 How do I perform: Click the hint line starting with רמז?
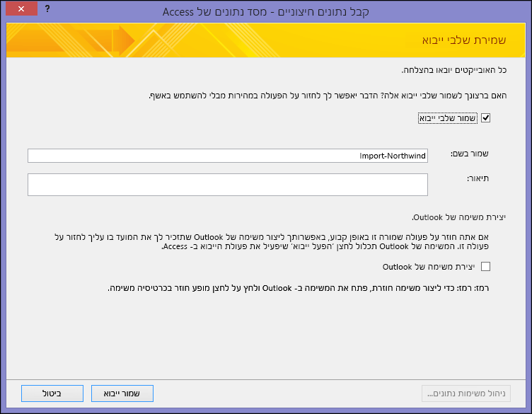point(299,288)
